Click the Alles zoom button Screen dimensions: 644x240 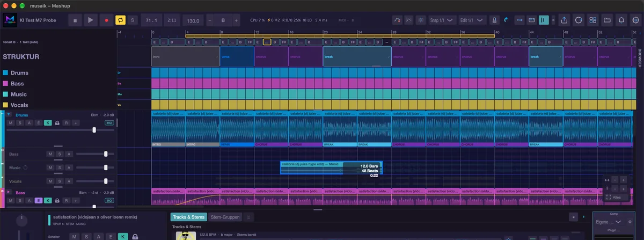(616, 198)
